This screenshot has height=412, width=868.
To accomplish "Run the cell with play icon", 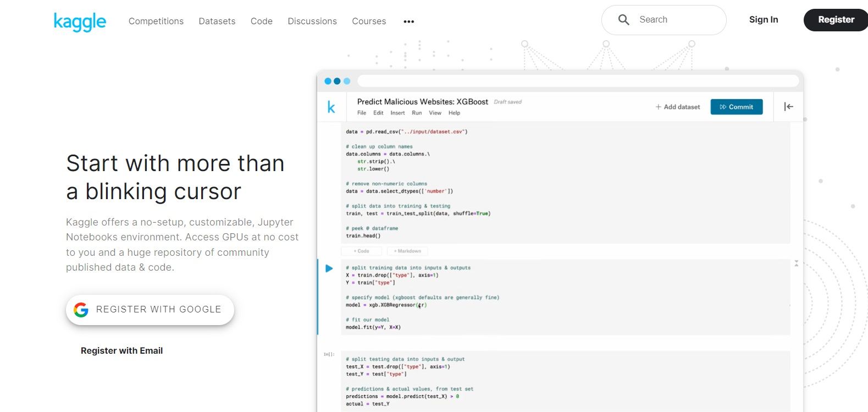I will 329,268.
